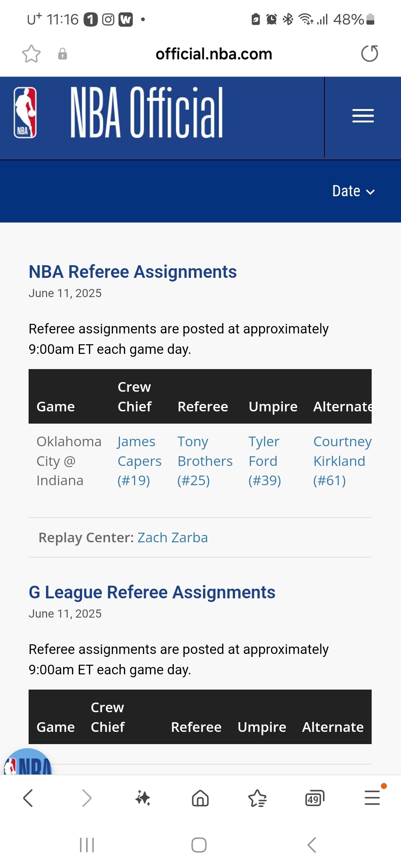The width and height of the screenshot is (401, 868).
Task: Show the 49 open tabs
Action: (314, 798)
